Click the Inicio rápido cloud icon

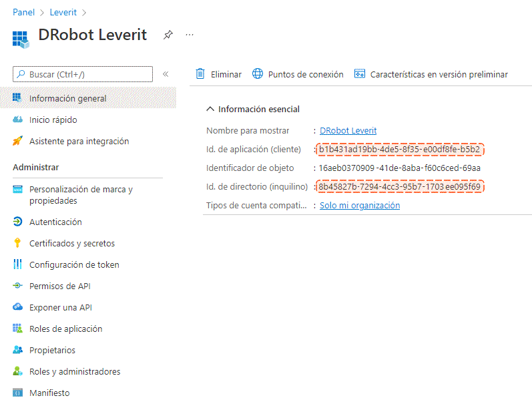tap(17, 120)
